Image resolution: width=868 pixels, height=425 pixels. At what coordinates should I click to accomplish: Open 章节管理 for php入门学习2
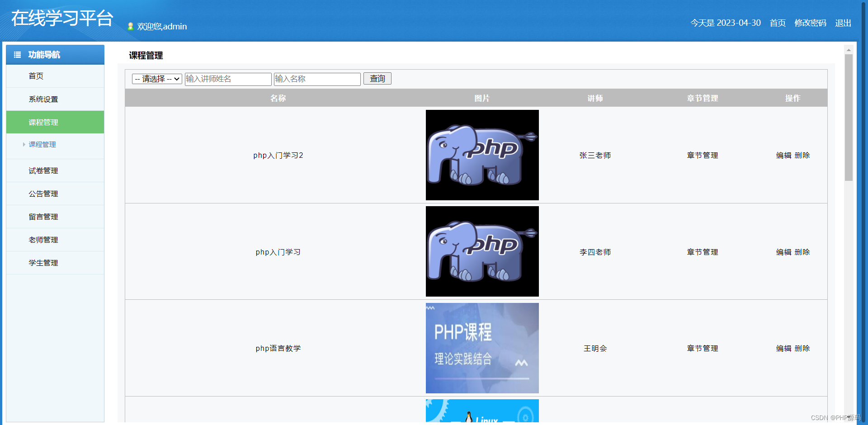703,155
